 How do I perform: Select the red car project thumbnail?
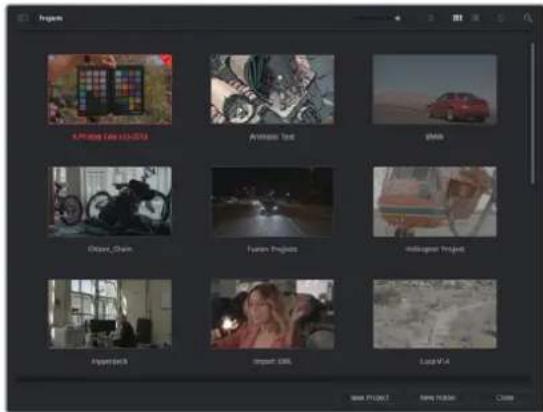tap(435, 89)
